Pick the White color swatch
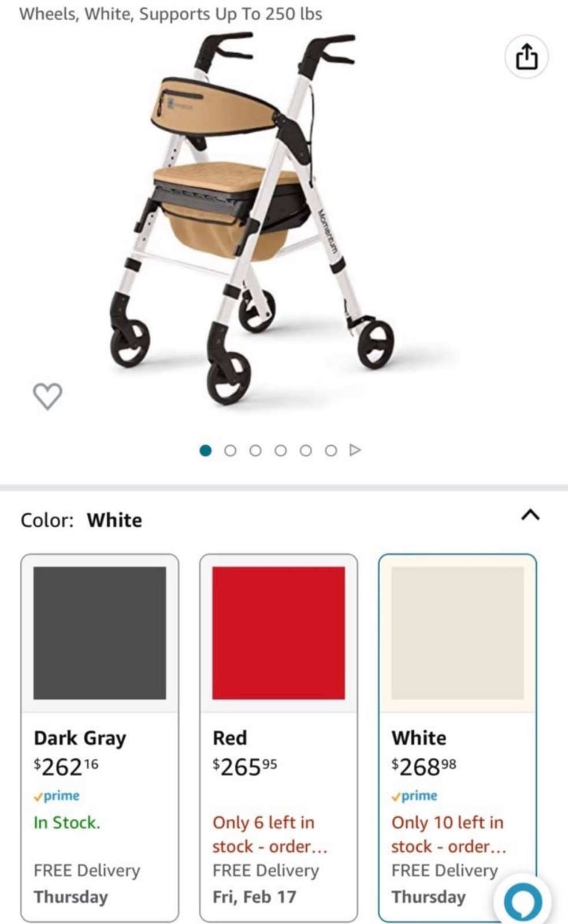 (458, 633)
